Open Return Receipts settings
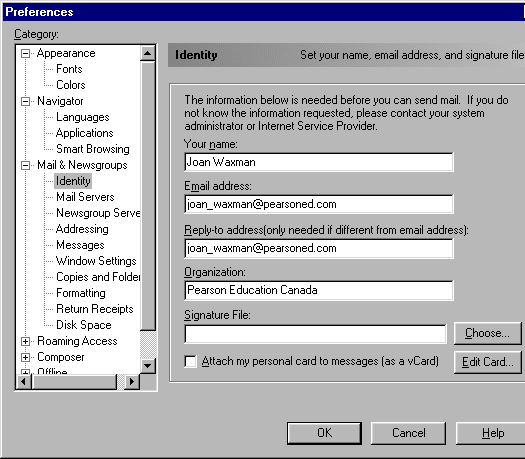The image size is (525, 459). (x=95, y=309)
